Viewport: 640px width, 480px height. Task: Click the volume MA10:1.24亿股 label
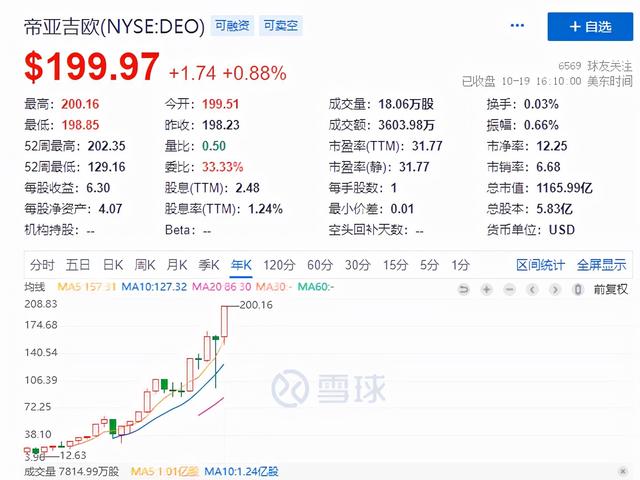coord(241,471)
